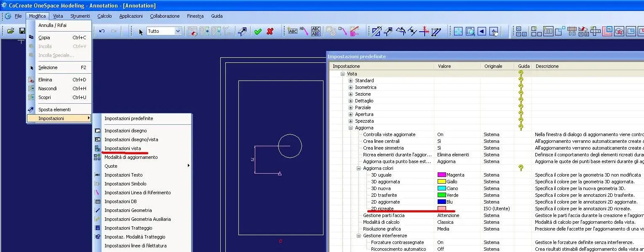Click the open folder toolbar icon
The image size is (644, 252).
click(11, 31)
